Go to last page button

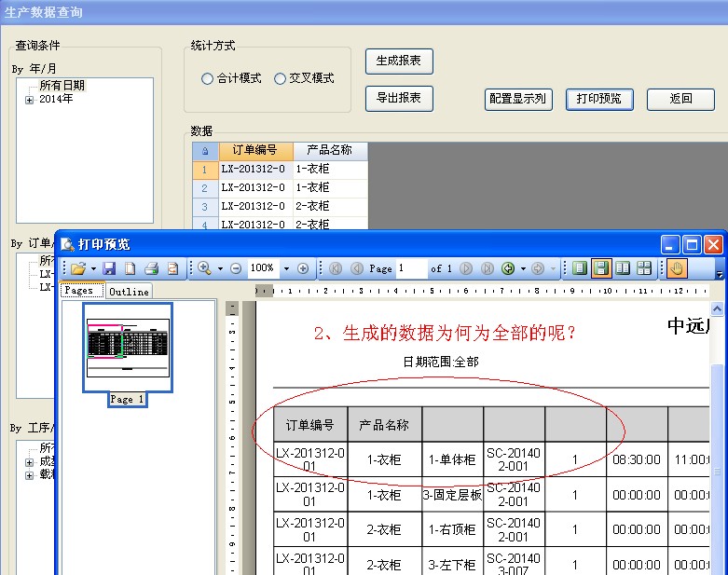pos(487,268)
